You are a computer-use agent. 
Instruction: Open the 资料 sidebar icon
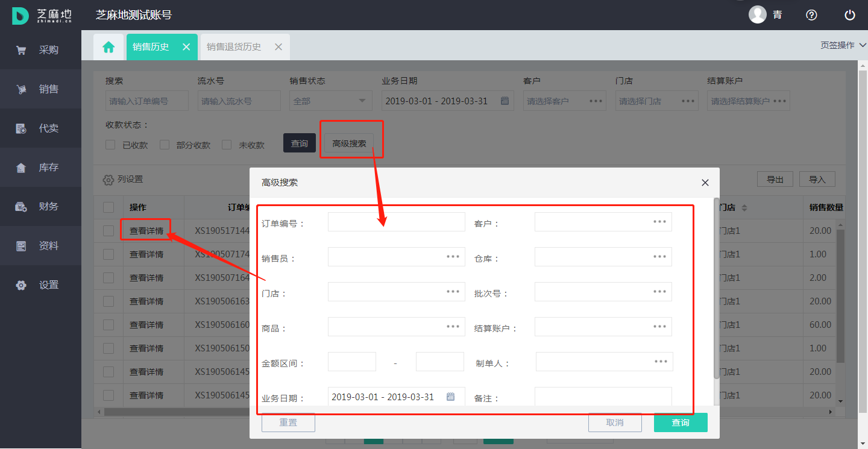21,246
